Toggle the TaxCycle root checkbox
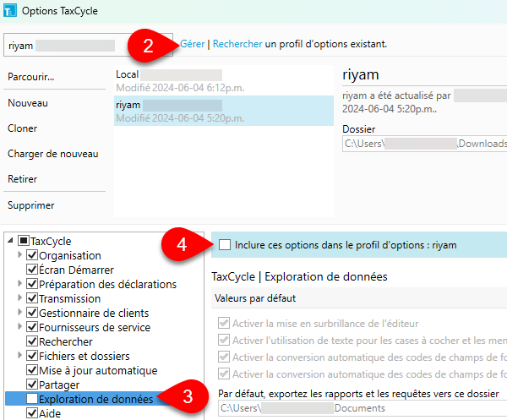Image resolution: width=507 pixels, height=420 pixels. tap(24, 241)
